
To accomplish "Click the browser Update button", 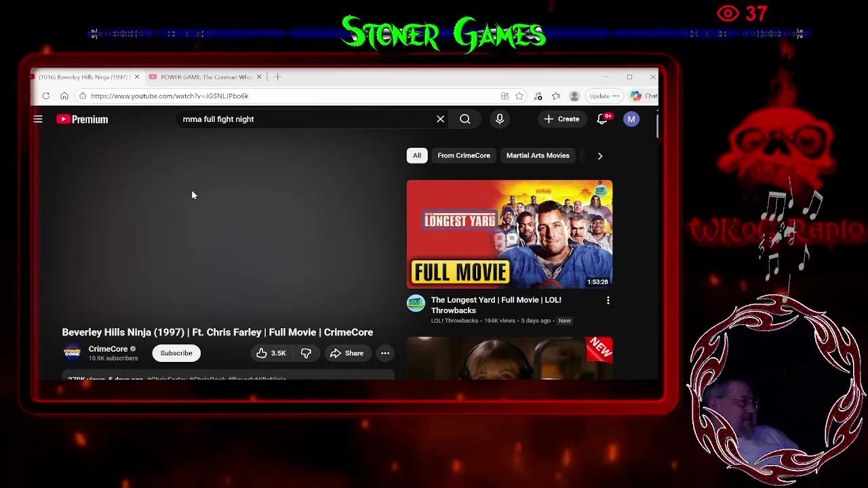I will (x=604, y=96).
